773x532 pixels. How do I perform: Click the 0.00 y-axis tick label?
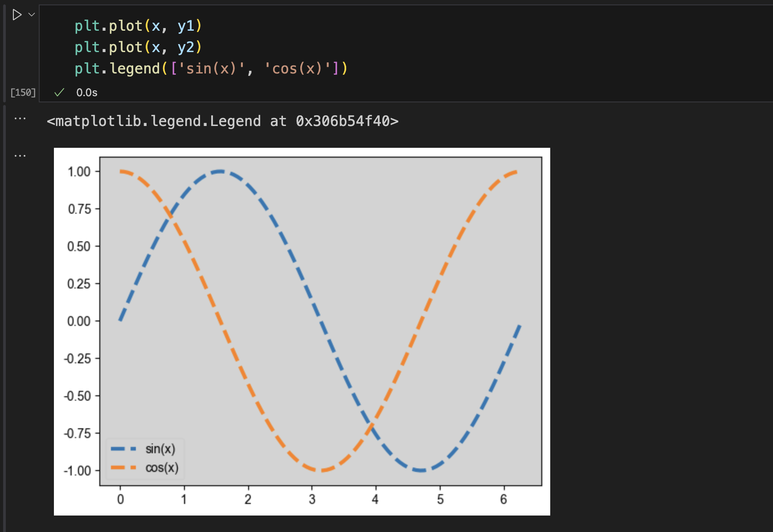coord(79,321)
